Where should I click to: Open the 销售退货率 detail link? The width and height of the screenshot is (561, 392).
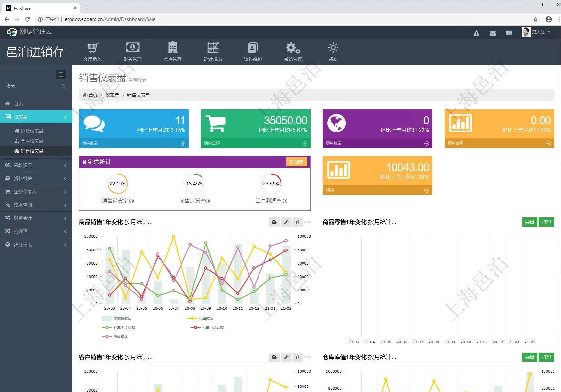tap(118, 201)
